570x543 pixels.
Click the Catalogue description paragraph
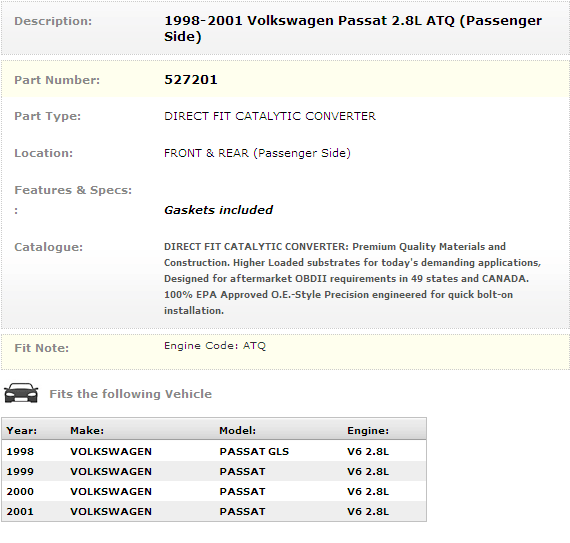point(352,278)
